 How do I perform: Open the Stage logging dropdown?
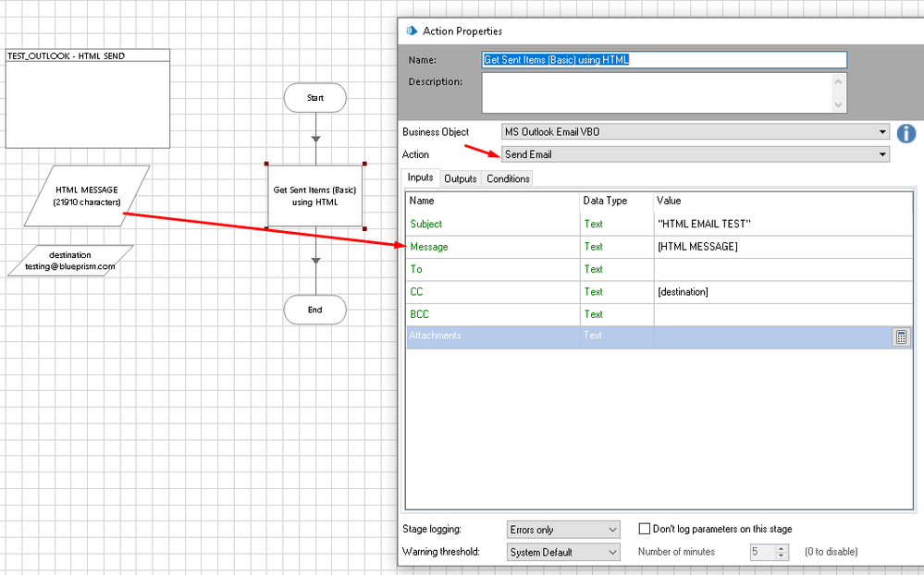coord(563,530)
